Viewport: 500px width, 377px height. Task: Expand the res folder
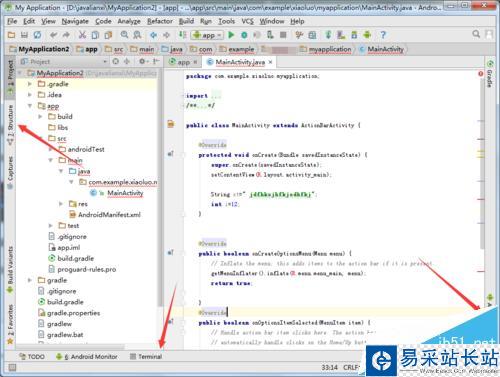[x=61, y=204]
